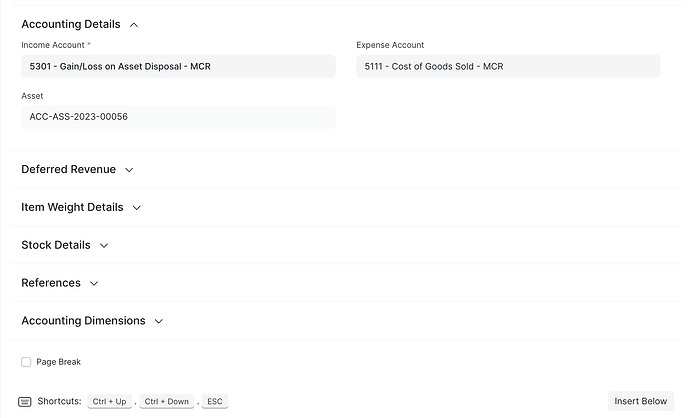
Task: Open the References section heading
Action: pyautogui.click(x=51, y=284)
